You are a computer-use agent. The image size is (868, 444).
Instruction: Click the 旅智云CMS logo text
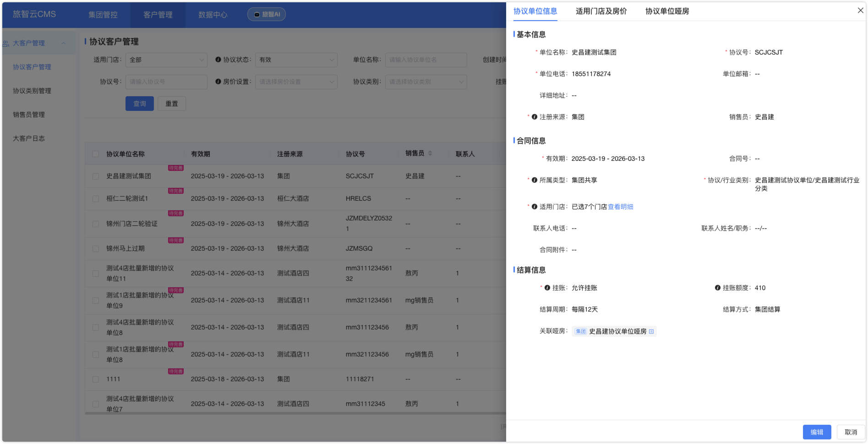point(34,14)
